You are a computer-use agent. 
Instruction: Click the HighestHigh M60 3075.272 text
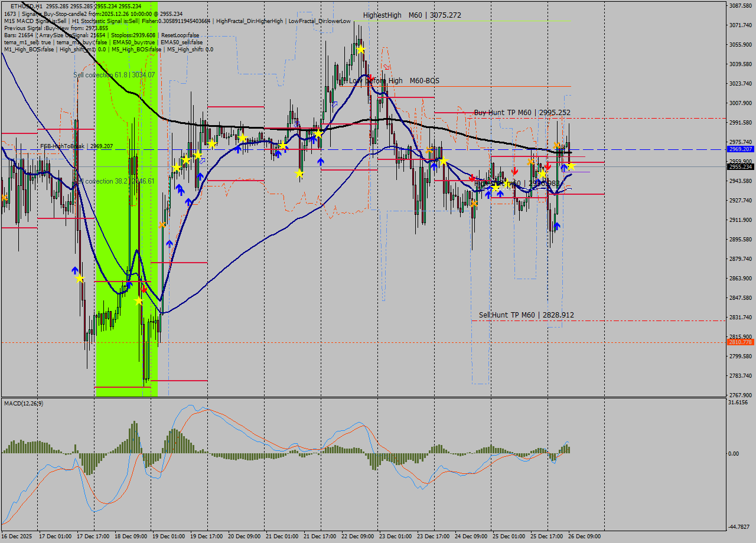click(413, 15)
